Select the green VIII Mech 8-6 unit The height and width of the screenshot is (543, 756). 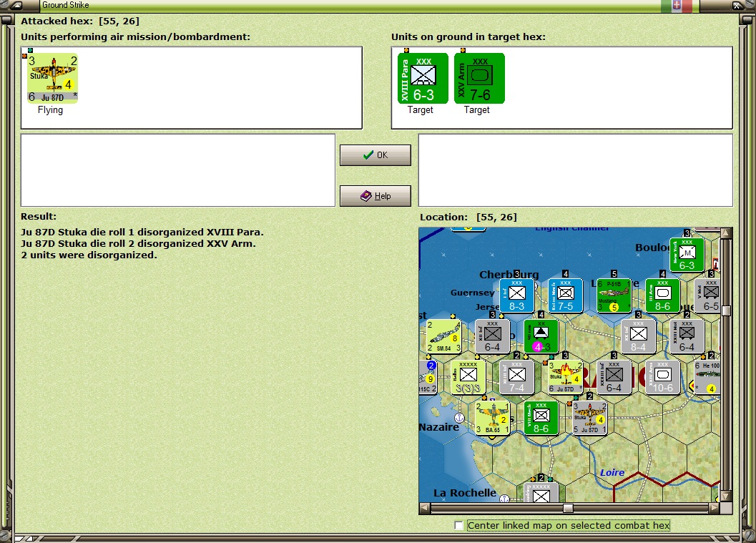pyautogui.click(x=541, y=418)
